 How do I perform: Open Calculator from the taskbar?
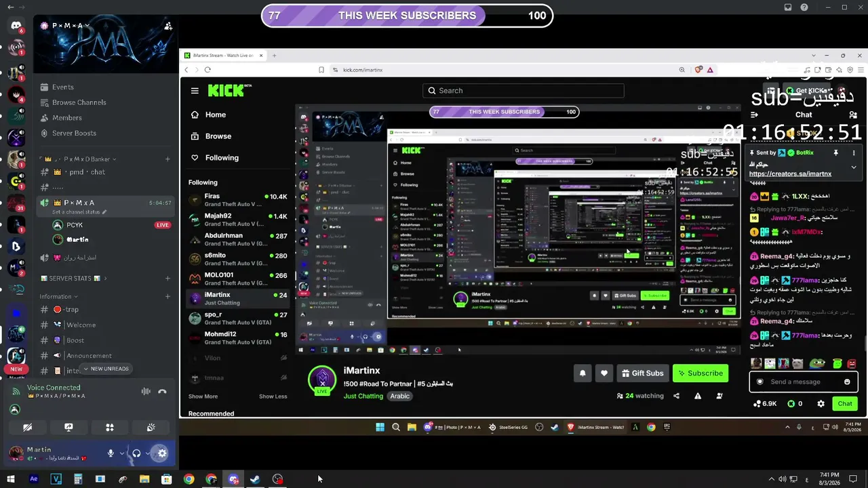coord(78,479)
